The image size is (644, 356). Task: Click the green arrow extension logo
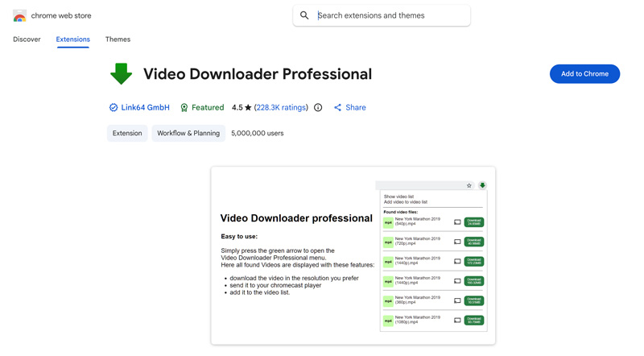point(122,74)
